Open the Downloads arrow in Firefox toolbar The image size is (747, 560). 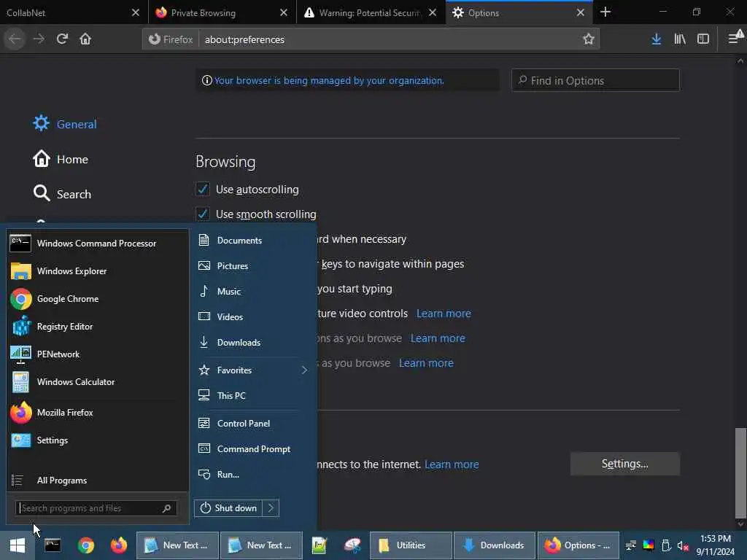pyautogui.click(x=656, y=39)
